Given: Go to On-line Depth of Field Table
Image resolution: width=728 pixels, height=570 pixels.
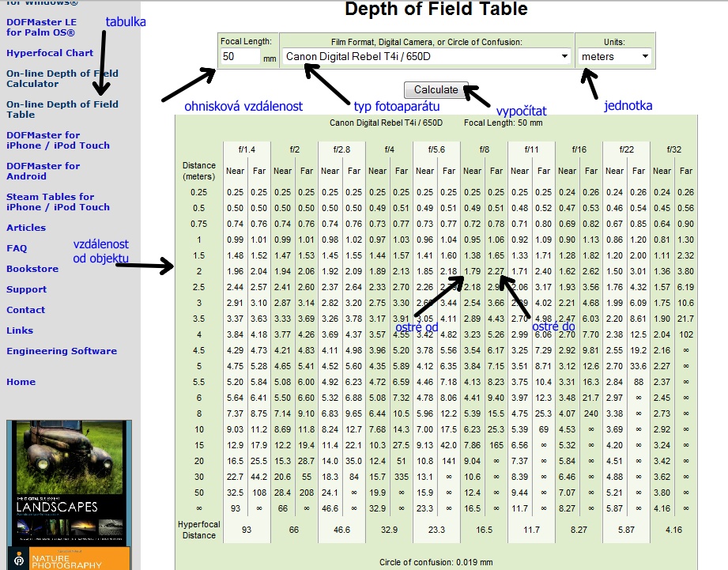Looking at the screenshot, I should tap(62, 109).
